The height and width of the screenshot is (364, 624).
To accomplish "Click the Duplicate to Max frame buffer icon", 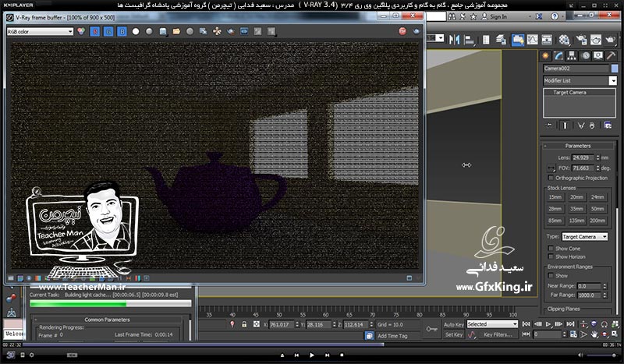I will pos(204,31).
